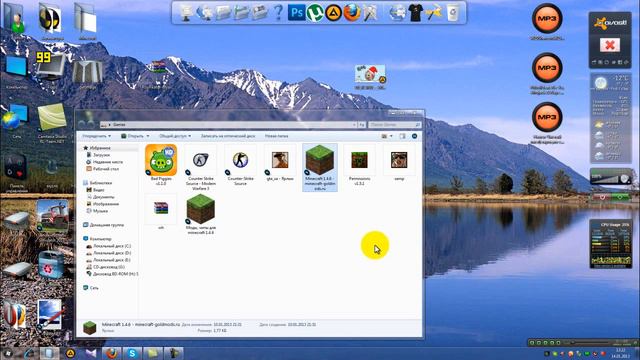Select Изображения (Pictures) library
Viewport: 640px width, 360px height.
coord(102,204)
